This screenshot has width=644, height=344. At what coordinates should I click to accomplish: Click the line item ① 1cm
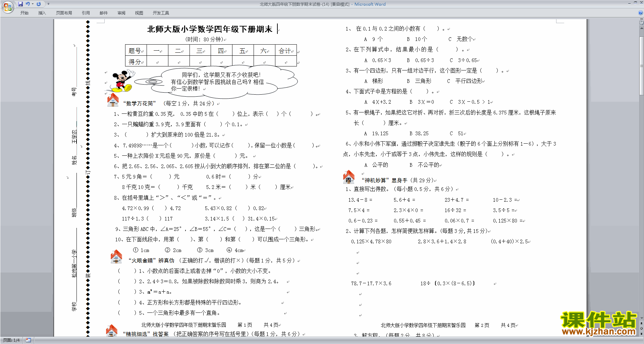point(141,250)
